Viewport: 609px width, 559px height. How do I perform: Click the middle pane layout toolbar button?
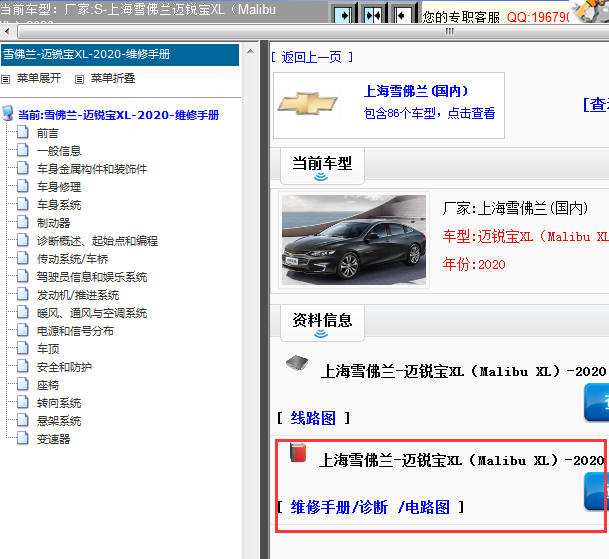pyautogui.click(x=373, y=15)
